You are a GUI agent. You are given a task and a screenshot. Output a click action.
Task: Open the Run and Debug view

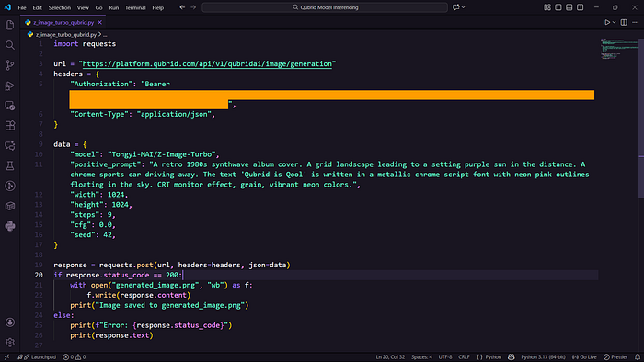(x=10, y=85)
